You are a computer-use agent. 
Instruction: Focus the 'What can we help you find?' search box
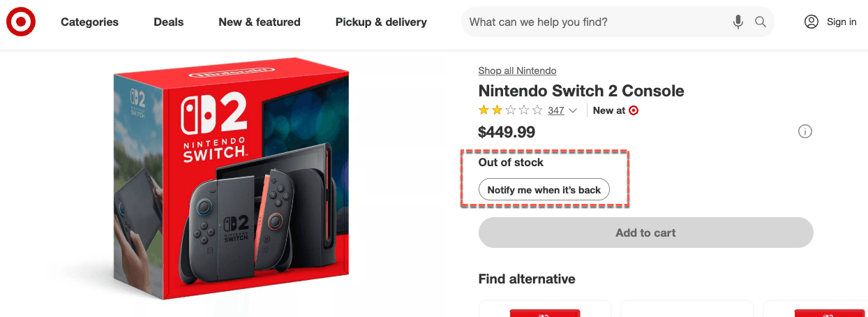pos(597,22)
